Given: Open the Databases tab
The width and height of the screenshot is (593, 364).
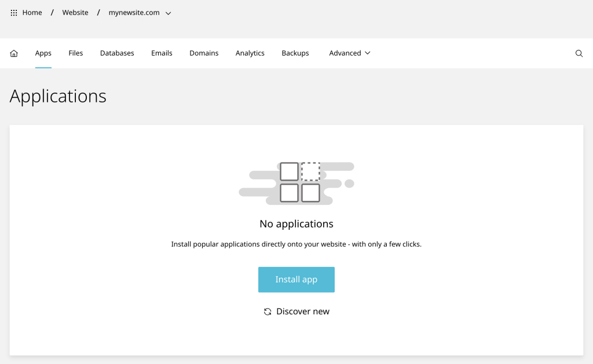Looking at the screenshot, I should pos(117,53).
